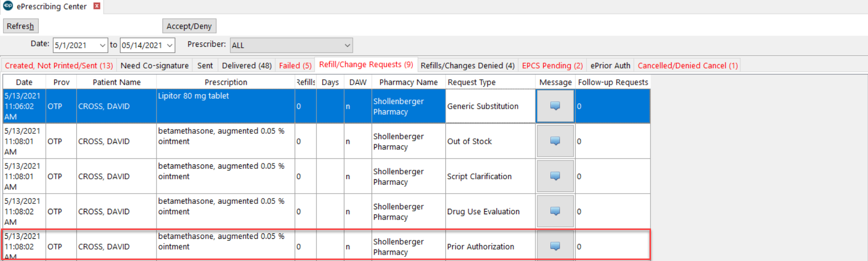Select Out of Stock request type cell
The height and width of the screenshot is (261, 868).
click(491, 141)
